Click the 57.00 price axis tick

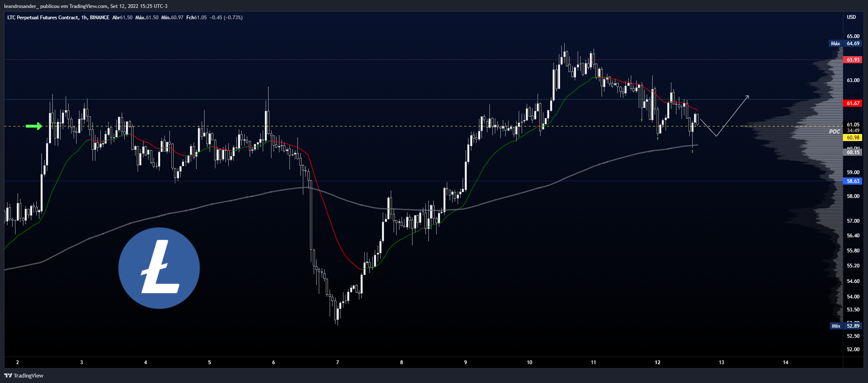pos(853,221)
